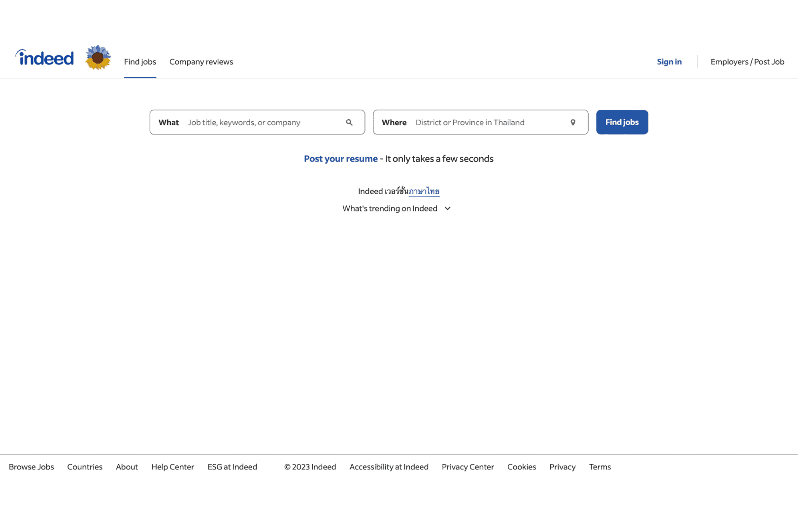Click the © 2023 Indeed text
The height and width of the screenshot is (532, 798).
tap(310, 467)
